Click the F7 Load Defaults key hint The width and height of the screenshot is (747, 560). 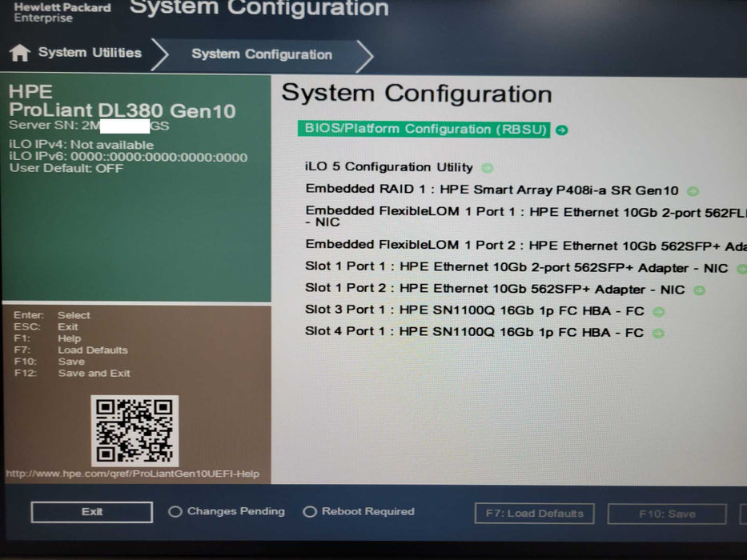coord(71,350)
